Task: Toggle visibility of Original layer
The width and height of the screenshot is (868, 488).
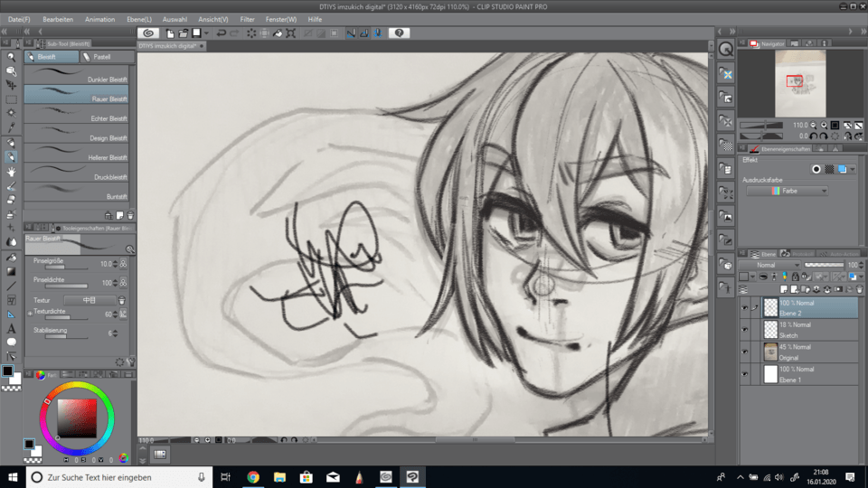Action: [x=744, y=352]
